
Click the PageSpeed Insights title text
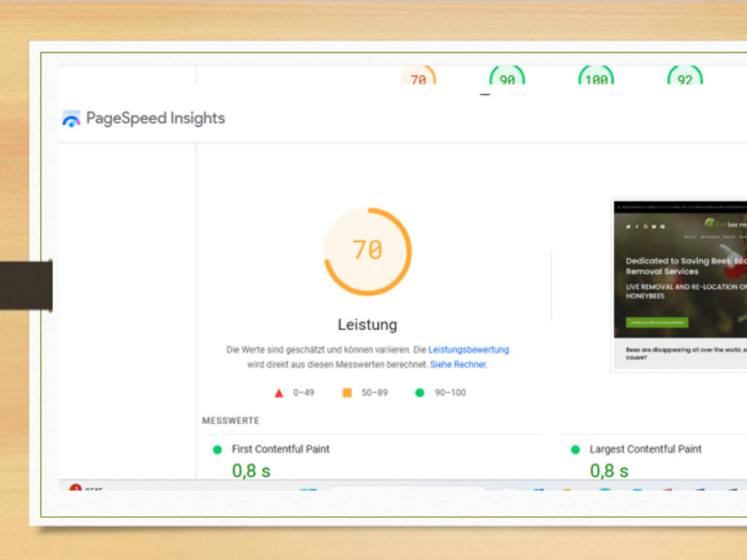point(155,118)
